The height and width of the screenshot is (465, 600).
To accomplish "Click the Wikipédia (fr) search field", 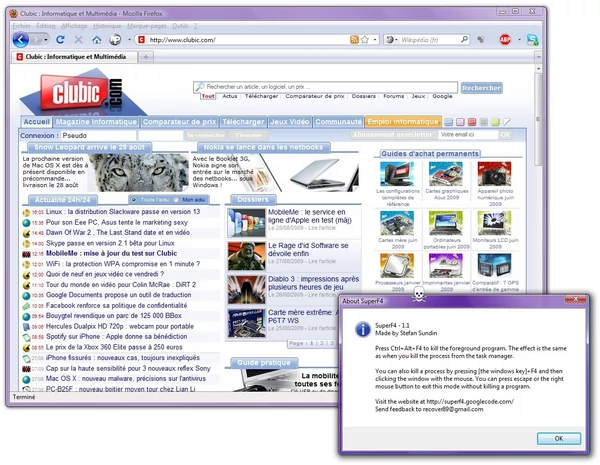I will coord(429,39).
